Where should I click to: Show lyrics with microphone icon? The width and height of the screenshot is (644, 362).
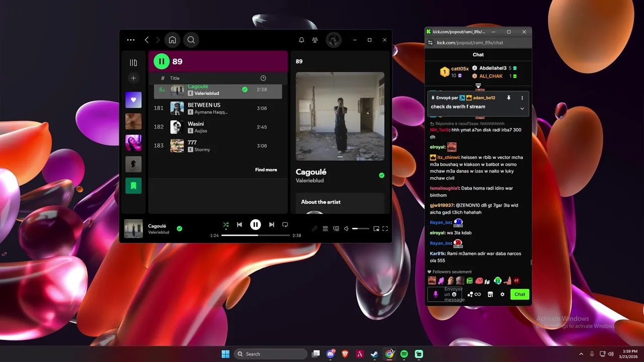pos(314,229)
